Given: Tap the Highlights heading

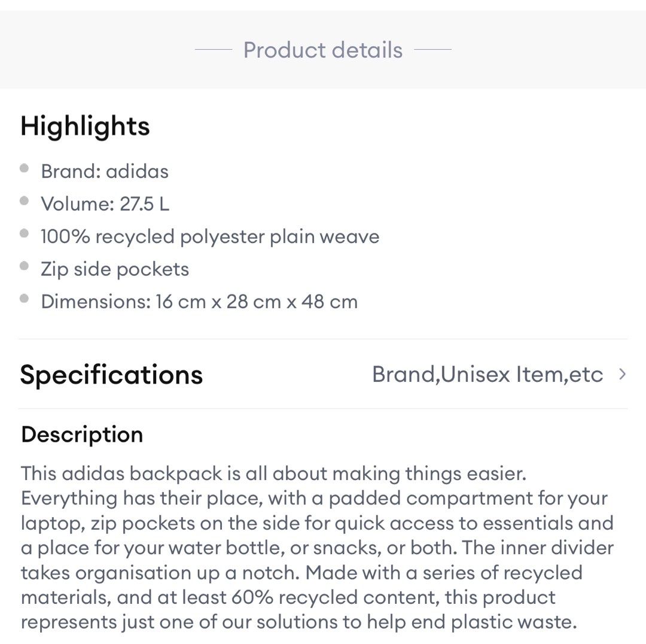Looking at the screenshot, I should [85, 126].
